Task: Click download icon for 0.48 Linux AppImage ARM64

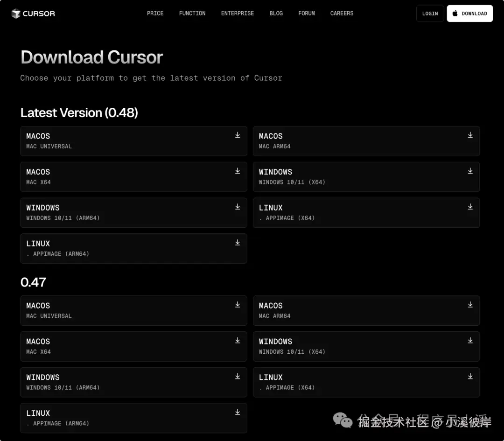Action: [238, 242]
